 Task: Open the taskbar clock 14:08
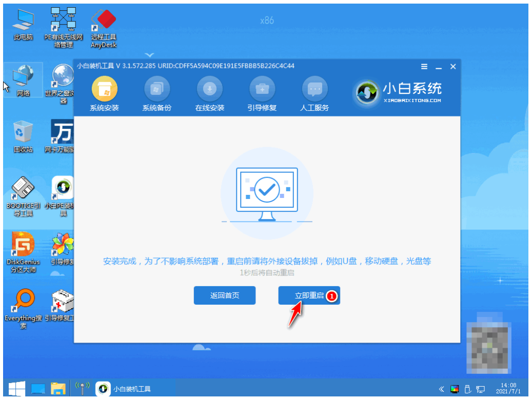click(x=508, y=388)
